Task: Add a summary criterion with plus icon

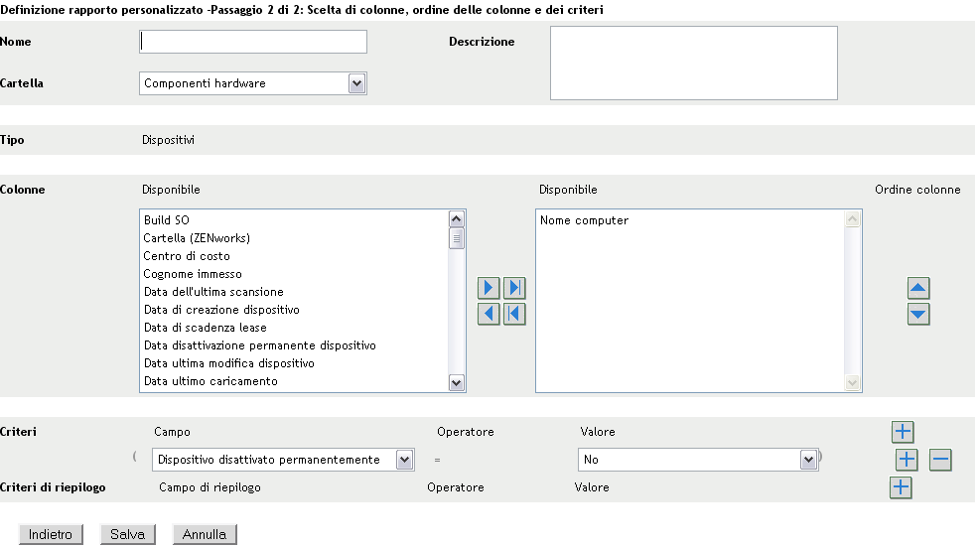Action: [900, 486]
